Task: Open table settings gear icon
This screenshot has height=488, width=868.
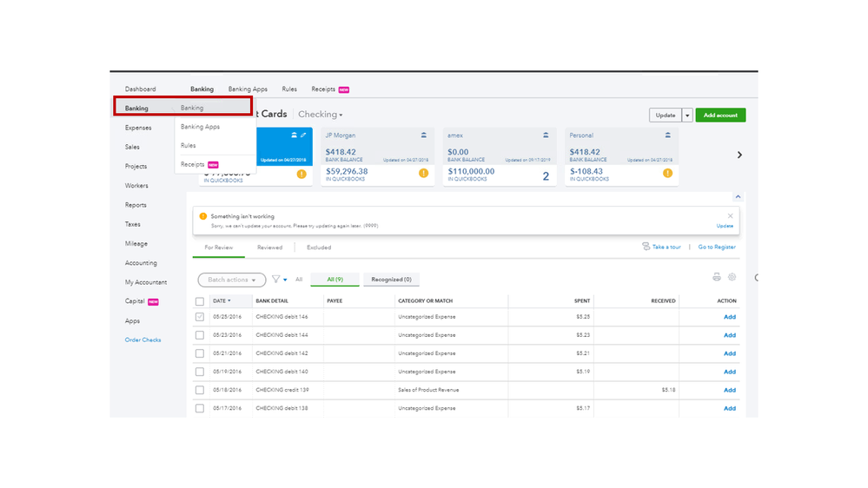Action: click(732, 277)
